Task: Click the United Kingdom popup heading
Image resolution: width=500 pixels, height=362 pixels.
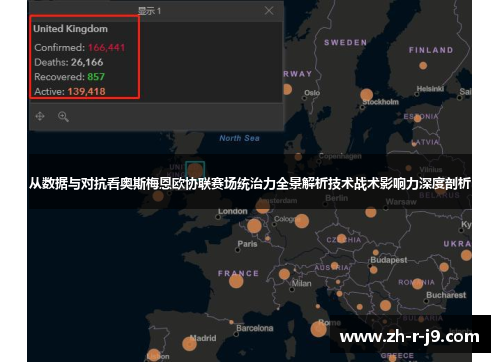Action: (70, 29)
